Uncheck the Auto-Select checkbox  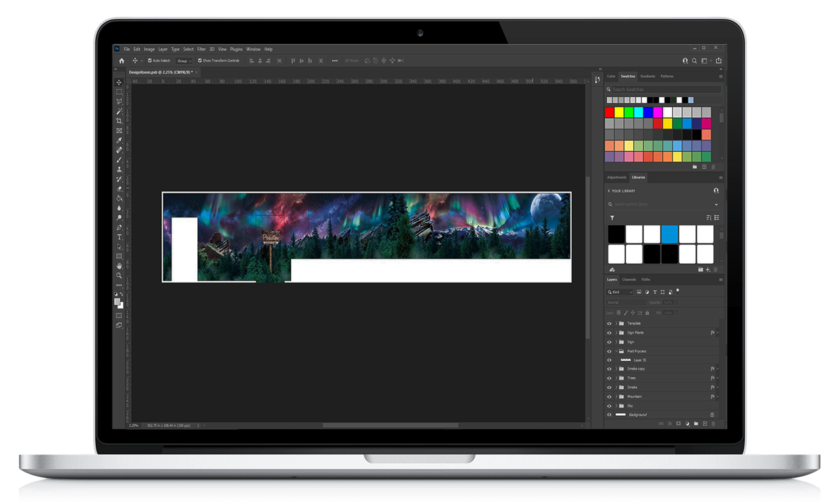pos(150,61)
